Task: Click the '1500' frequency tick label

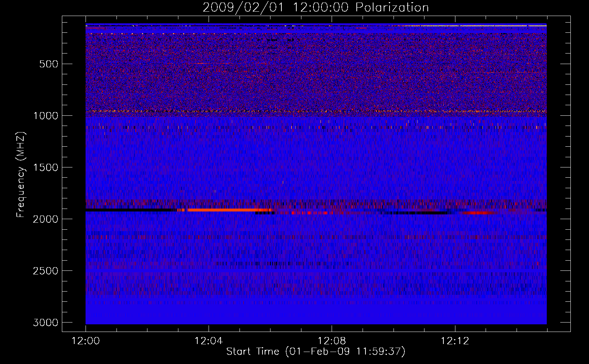Action: [x=46, y=167]
